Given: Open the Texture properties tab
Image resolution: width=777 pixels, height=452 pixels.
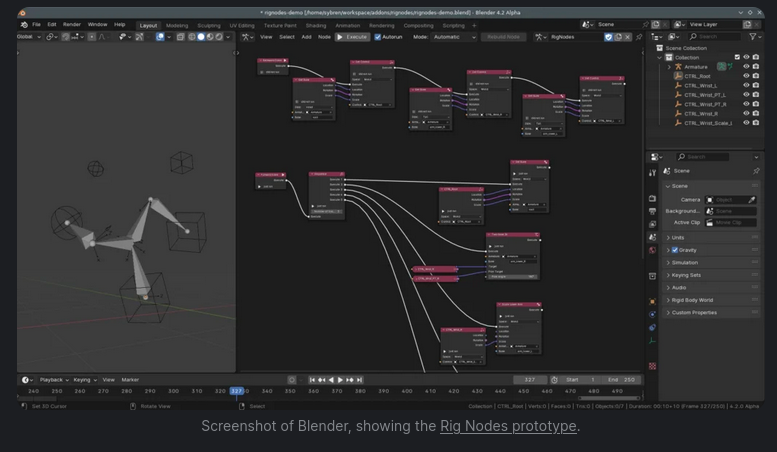Looking at the screenshot, I should coord(652,366).
